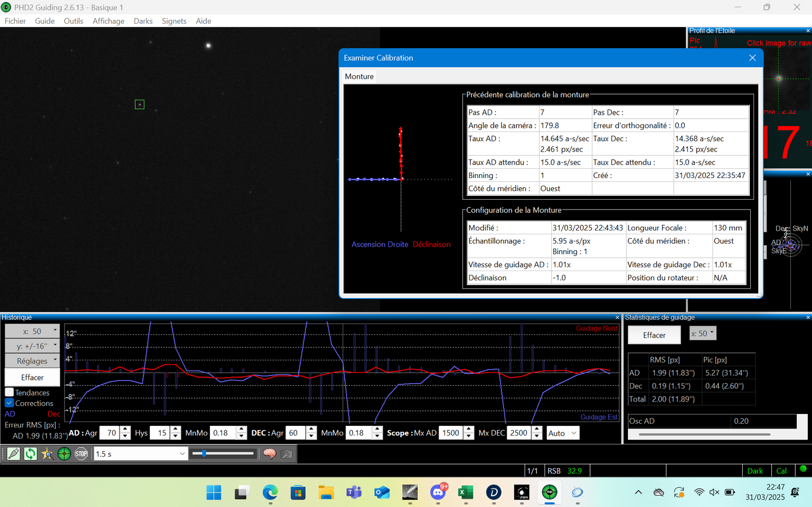
Task: Enable the Tendances checkbox
Action: pos(9,392)
